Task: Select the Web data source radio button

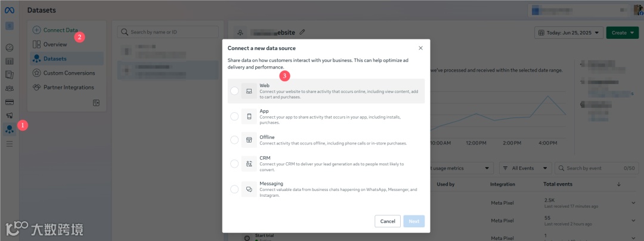Action: pyautogui.click(x=234, y=91)
